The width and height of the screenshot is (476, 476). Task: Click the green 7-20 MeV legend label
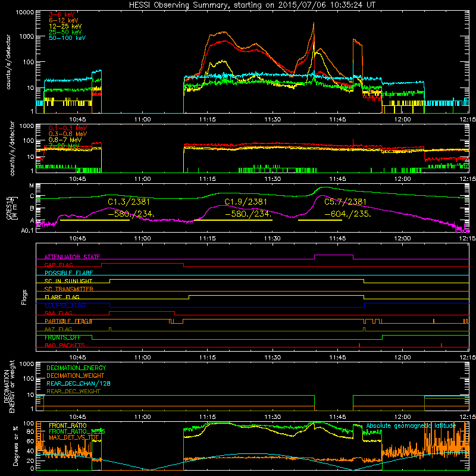point(64,146)
